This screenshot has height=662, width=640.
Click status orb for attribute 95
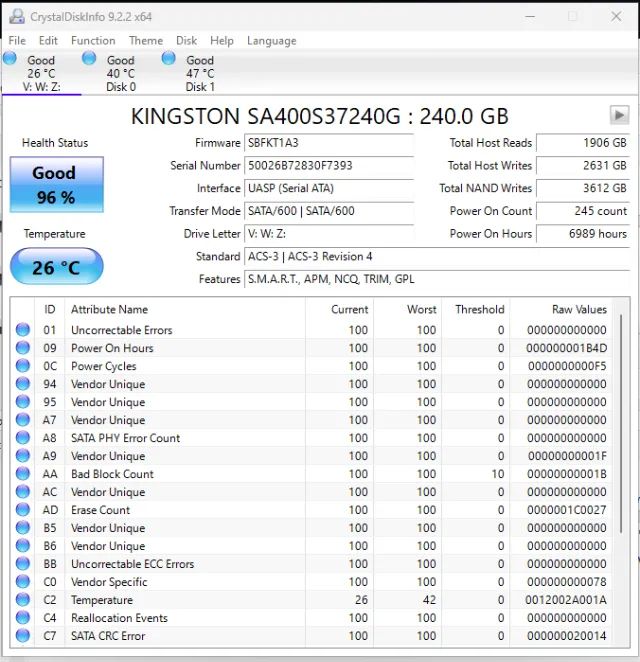(x=23, y=402)
